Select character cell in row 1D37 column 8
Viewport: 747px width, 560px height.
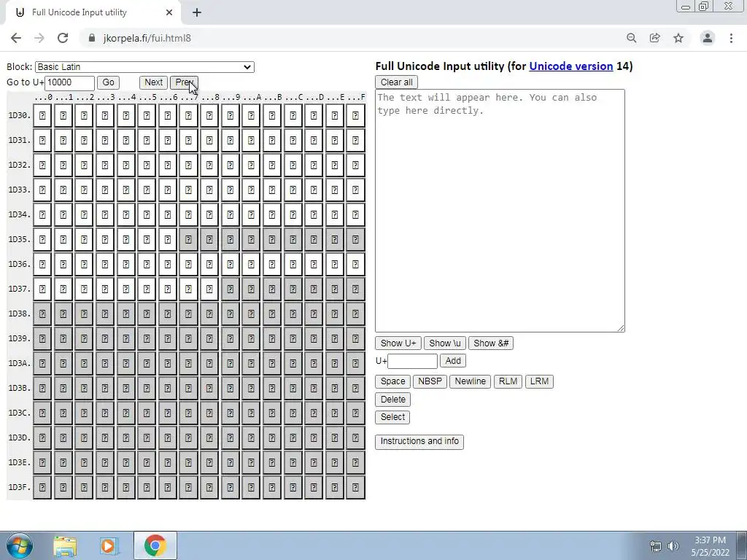pos(209,289)
